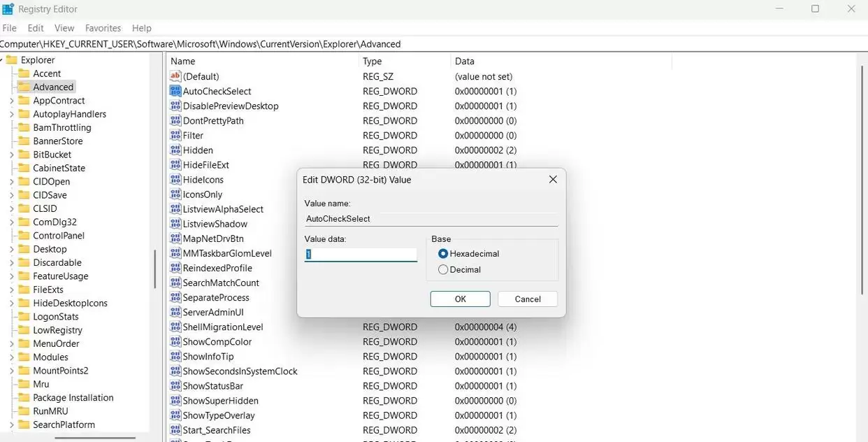Open the Favorites menu

pyautogui.click(x=103, y=28)
